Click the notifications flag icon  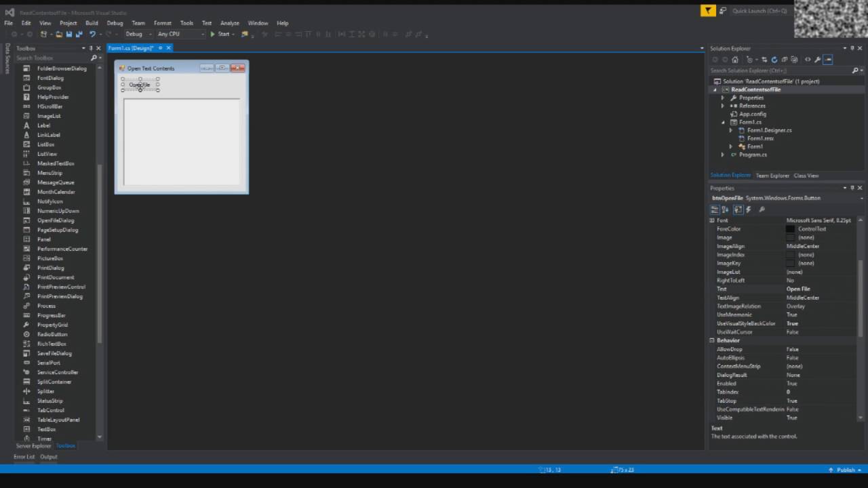708,10
